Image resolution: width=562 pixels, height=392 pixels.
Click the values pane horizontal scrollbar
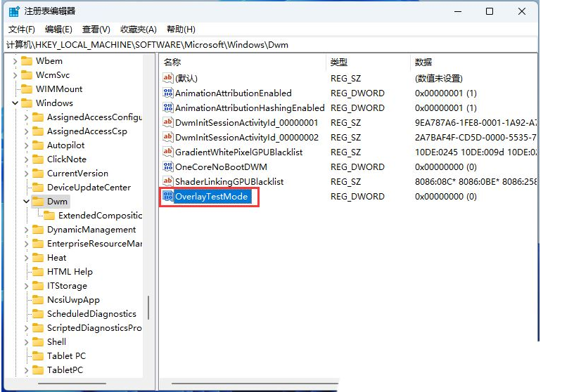255,384
